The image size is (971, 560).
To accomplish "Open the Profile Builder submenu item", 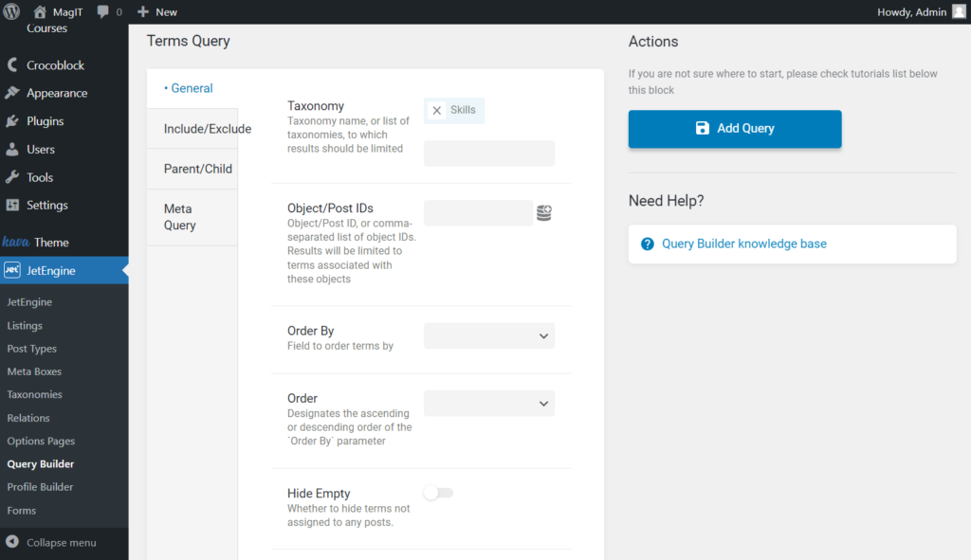I will coord(40,487).
